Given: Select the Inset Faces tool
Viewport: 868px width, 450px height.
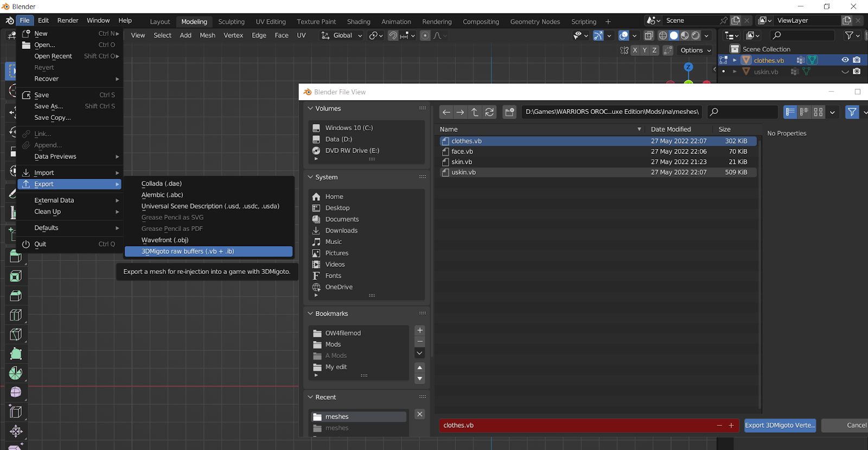Looking at the screenshot, I should 16,276.
